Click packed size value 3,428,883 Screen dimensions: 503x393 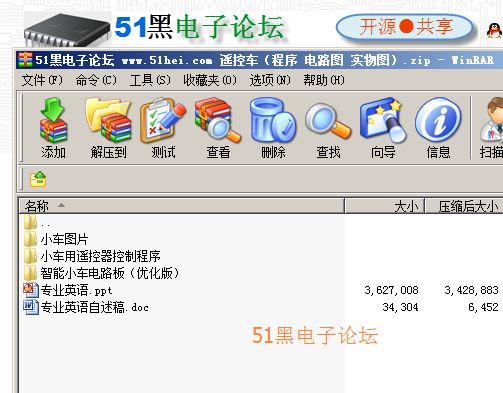[x=471, y=290]
